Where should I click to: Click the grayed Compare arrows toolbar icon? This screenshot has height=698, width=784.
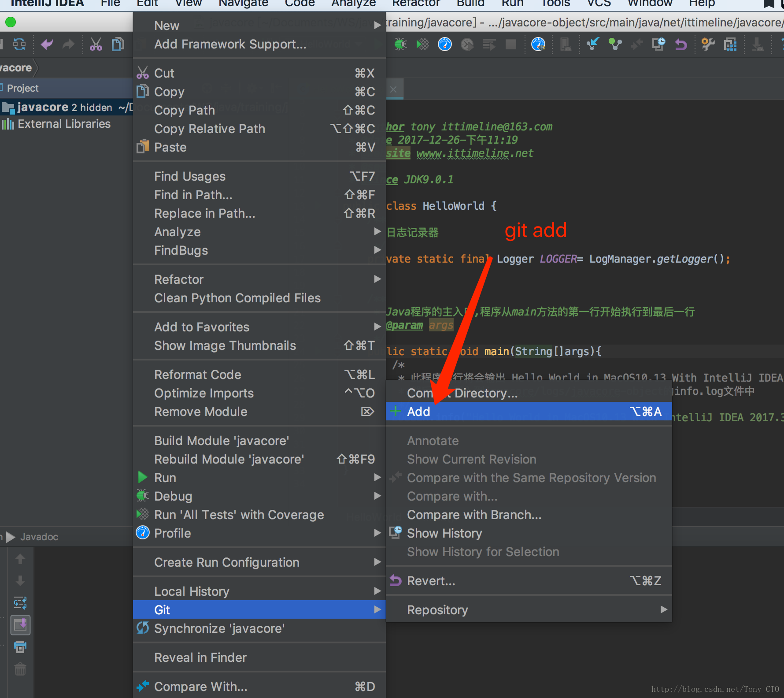pos(636,44)
